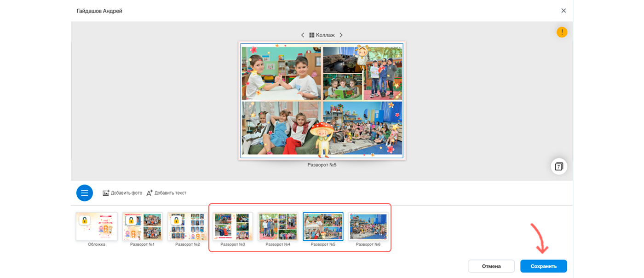
Task: Click the Коллаж grid layout icon
Action: 311,35
